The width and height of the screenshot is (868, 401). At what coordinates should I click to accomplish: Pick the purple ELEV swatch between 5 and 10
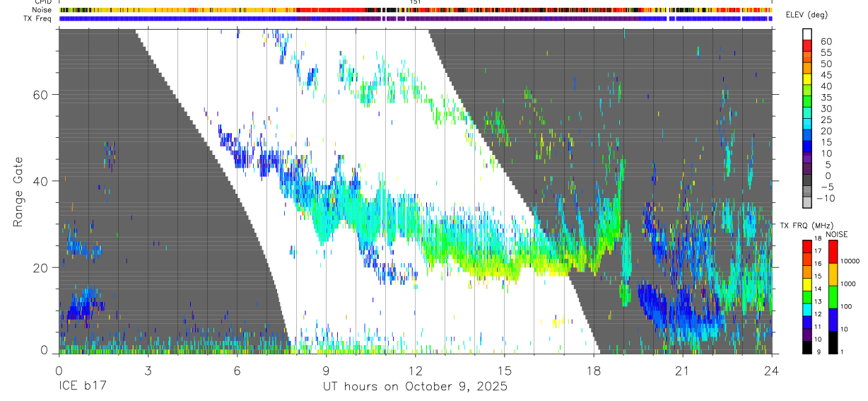[807, 159]
